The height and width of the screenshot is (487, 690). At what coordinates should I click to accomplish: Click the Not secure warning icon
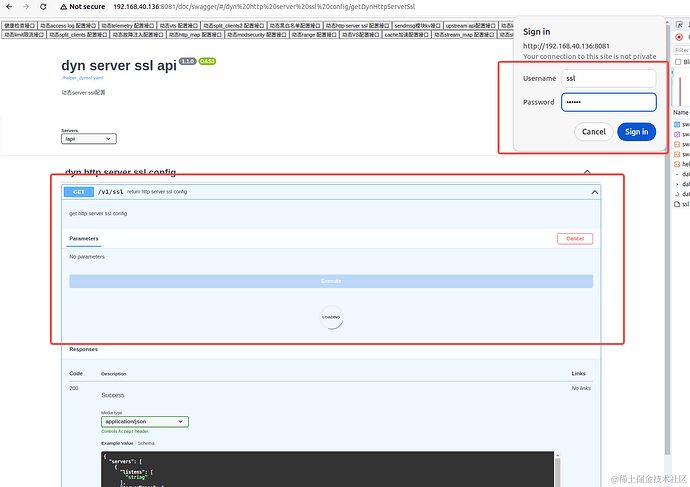pos(63,6)
